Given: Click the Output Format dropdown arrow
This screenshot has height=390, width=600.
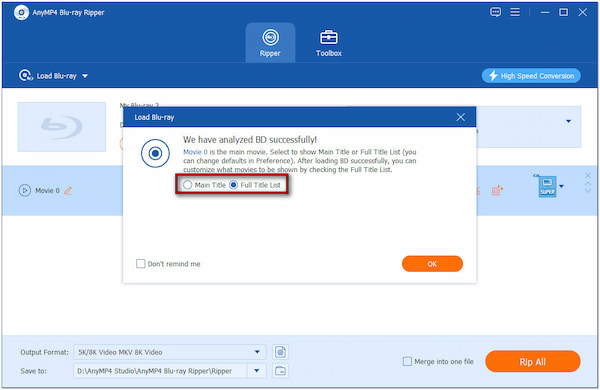Looking at the screenshot, I should coord(257,352).
